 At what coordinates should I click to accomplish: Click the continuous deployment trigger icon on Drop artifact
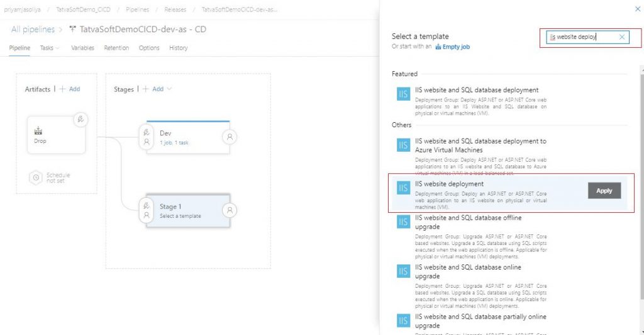tap(80, 119)
